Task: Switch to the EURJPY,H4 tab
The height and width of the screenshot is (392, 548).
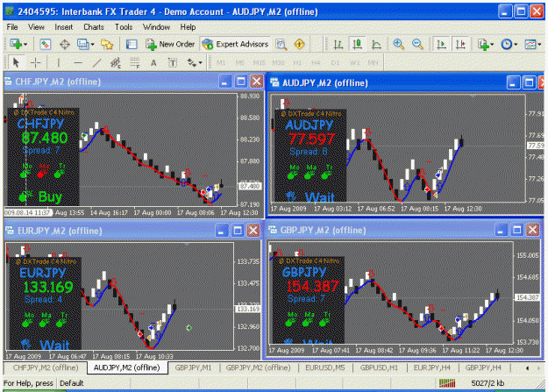Action: 432,367
